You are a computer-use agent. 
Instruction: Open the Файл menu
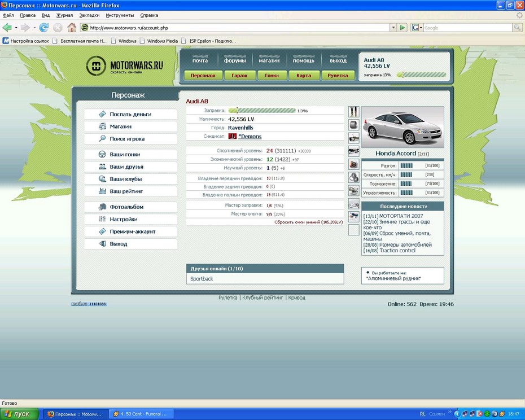pos(8,15)
